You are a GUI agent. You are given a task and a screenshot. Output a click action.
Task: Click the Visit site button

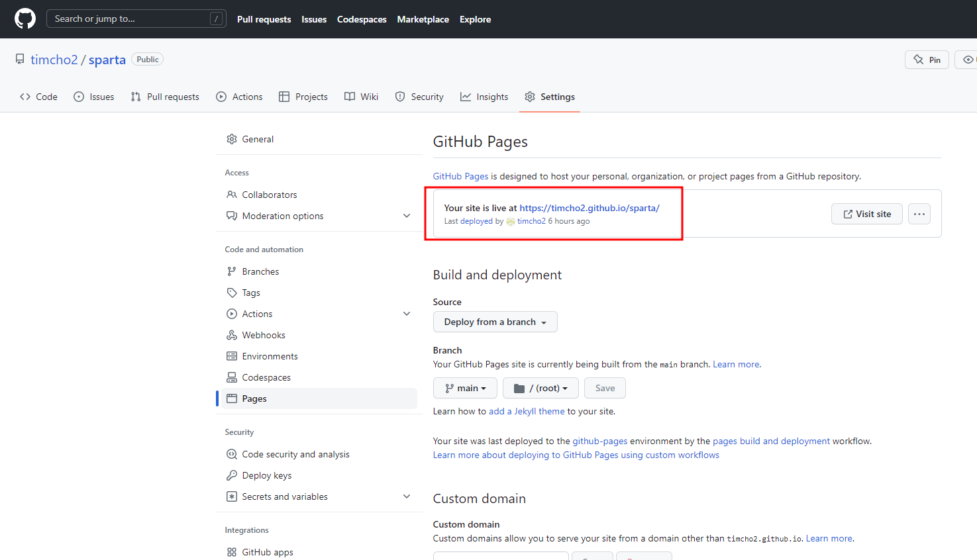867,214
